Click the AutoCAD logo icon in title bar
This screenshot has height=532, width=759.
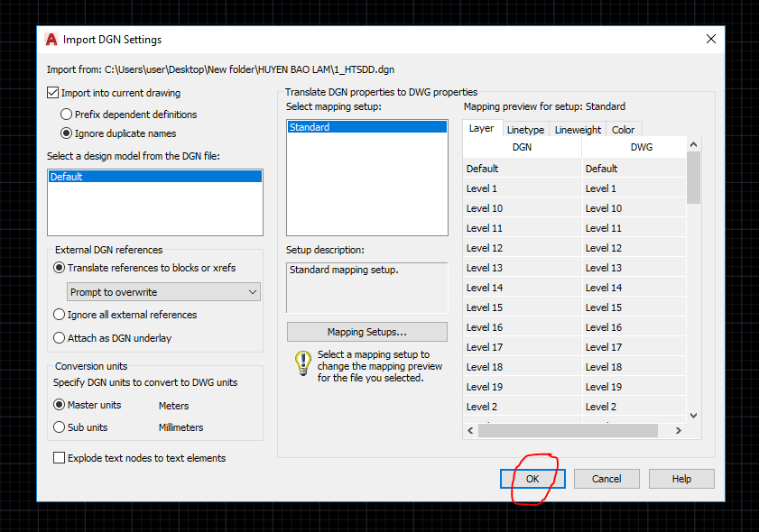click(52, 40)
